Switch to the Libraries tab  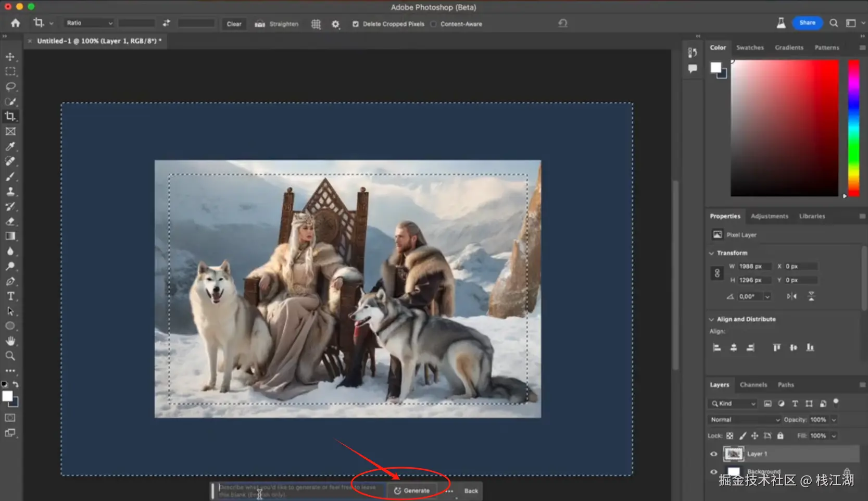tap(812, 216)
